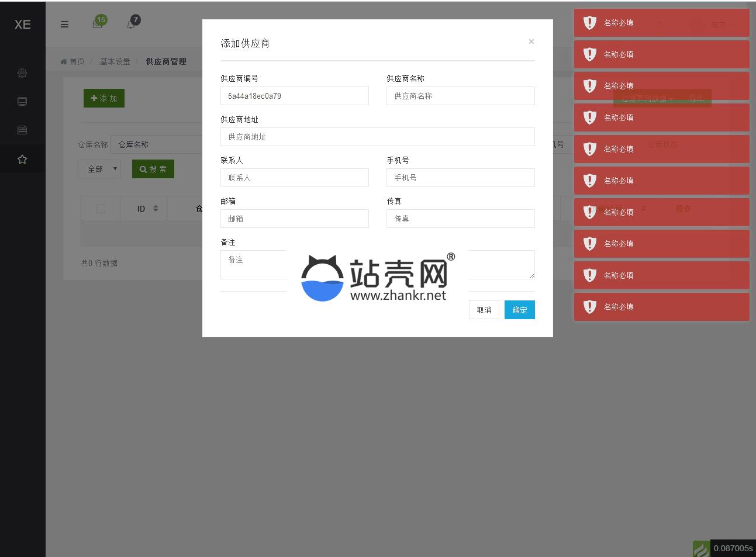The image size is (756, 557).
Task: Expand the 全部 dropdown filter
Action: pyautogui.click(x=99, y=169)
